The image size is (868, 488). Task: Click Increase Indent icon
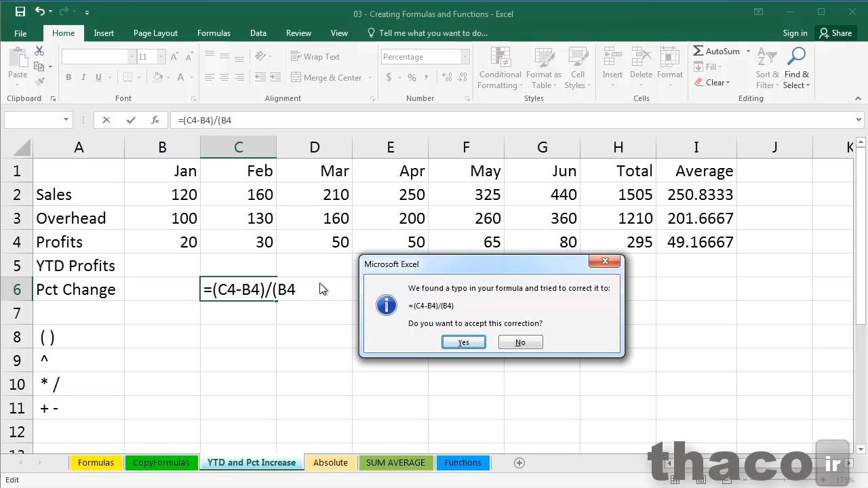275,77
